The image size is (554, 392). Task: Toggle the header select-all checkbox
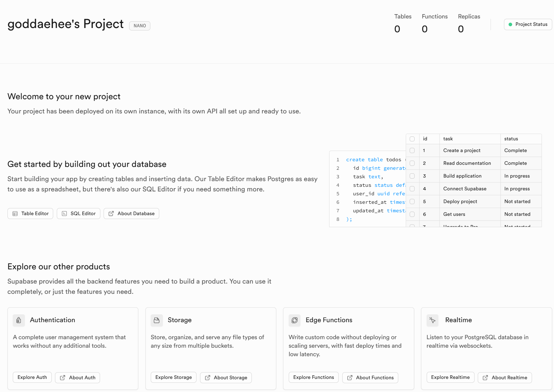pos(412,139)
